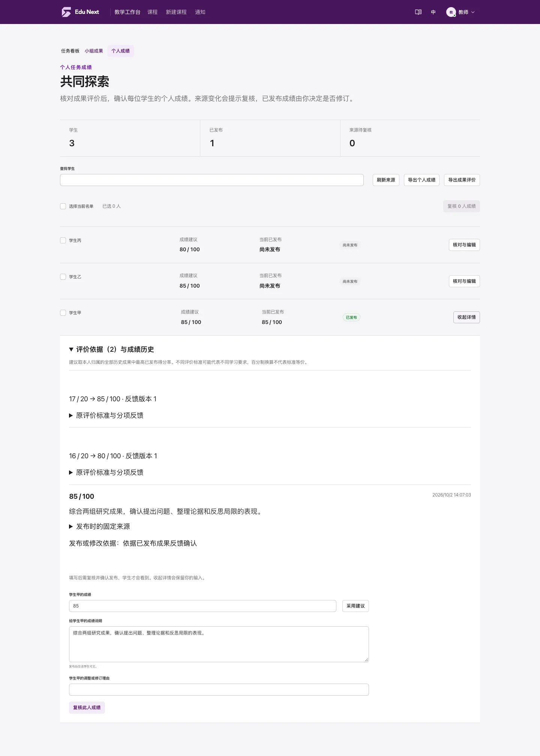Open 通知 in the top navigation
Screen dimensions: 540x756
(x=200, y=12)
